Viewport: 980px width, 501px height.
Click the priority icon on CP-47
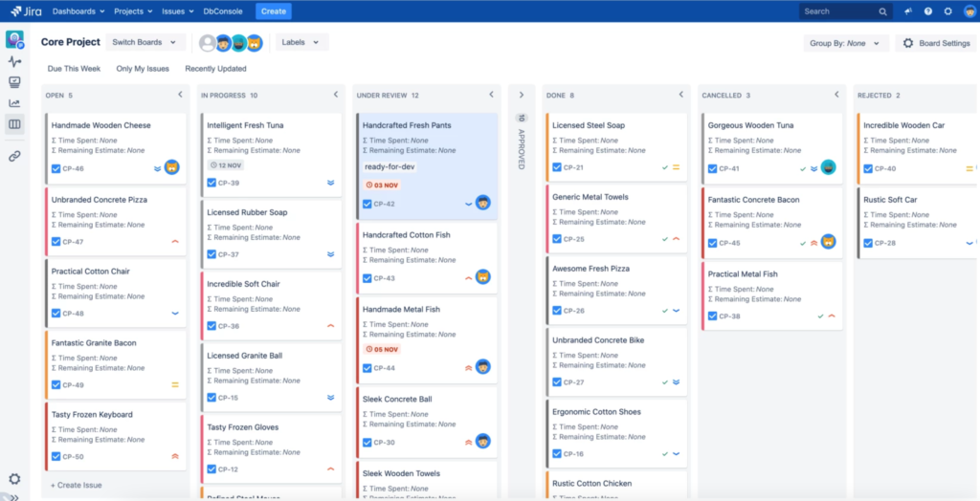click(x=175, y=242)
